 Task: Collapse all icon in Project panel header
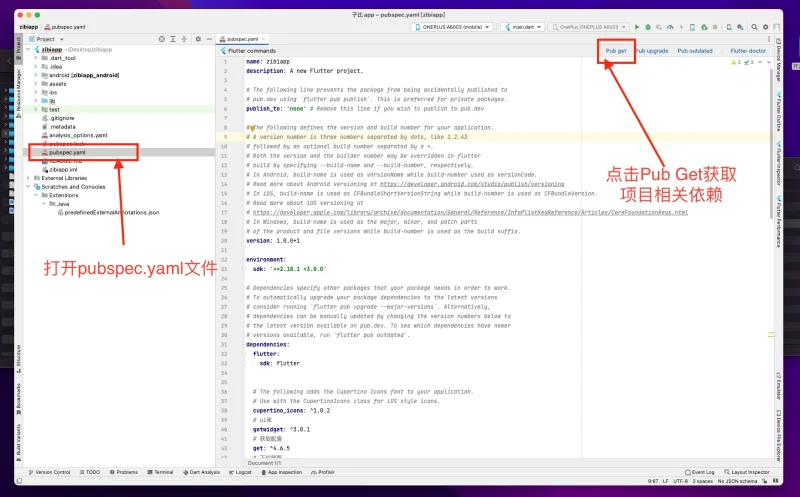(184, 39)
